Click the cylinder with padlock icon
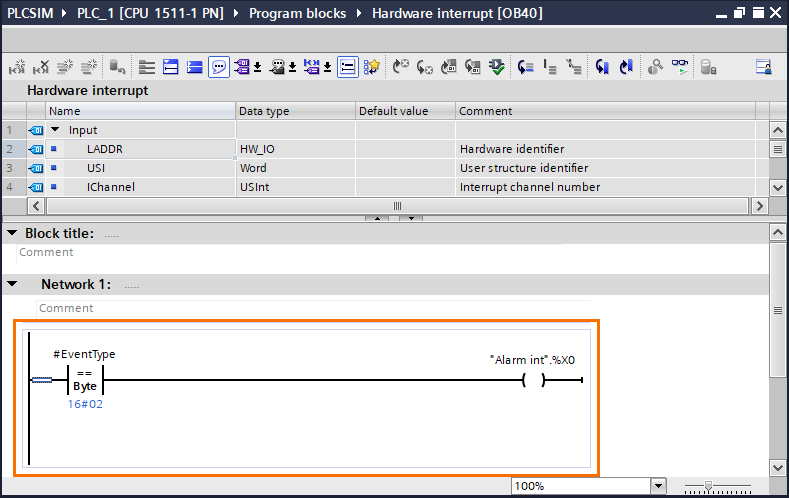This screenshot has height=498, width=789. click(708, 67)
